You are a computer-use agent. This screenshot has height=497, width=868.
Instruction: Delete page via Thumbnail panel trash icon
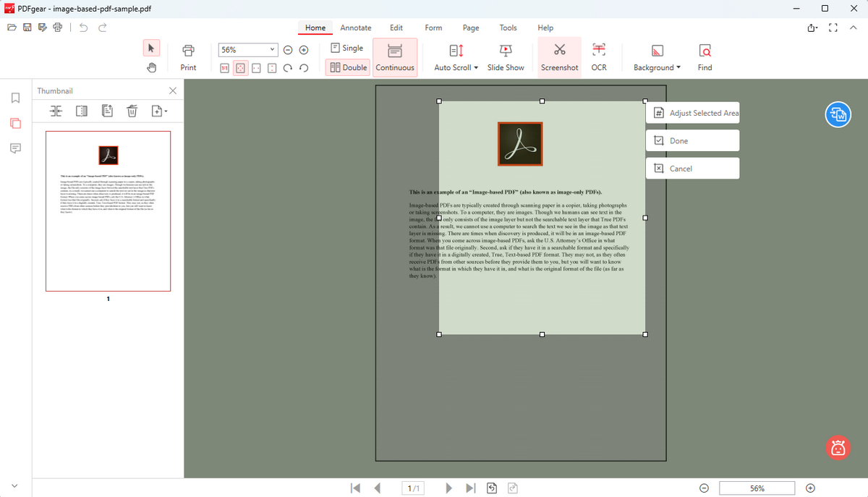tap(132, 111)
